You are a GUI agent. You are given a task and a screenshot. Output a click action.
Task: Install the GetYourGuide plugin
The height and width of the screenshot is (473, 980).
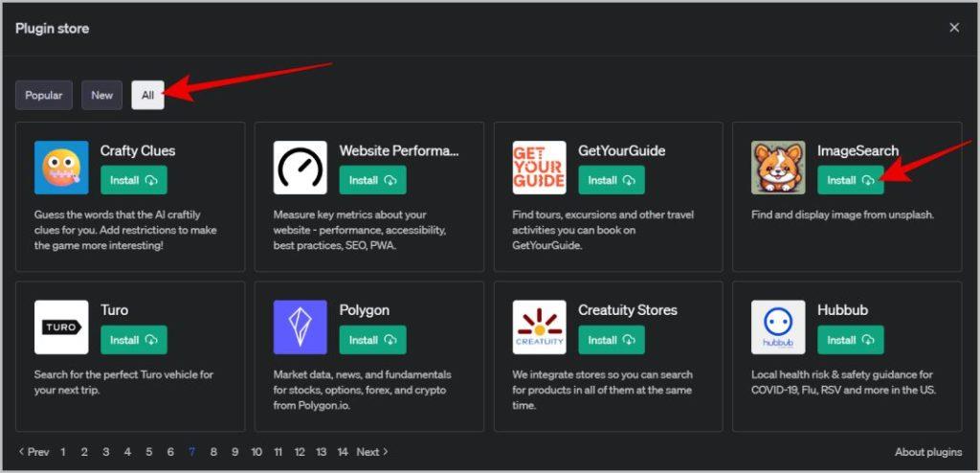pos(612,180)
